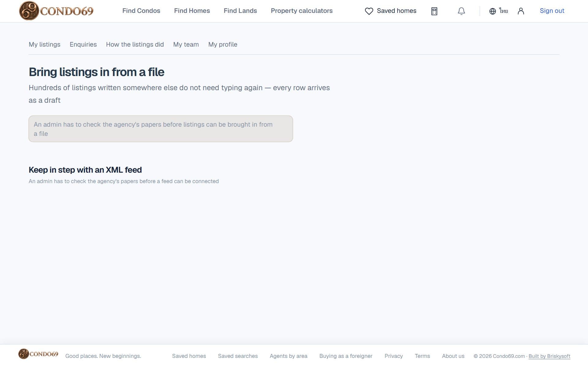Follow the Built by Briskysoft link
The width and height of the screenshot is (588, 368).
[x=549, y=356]
